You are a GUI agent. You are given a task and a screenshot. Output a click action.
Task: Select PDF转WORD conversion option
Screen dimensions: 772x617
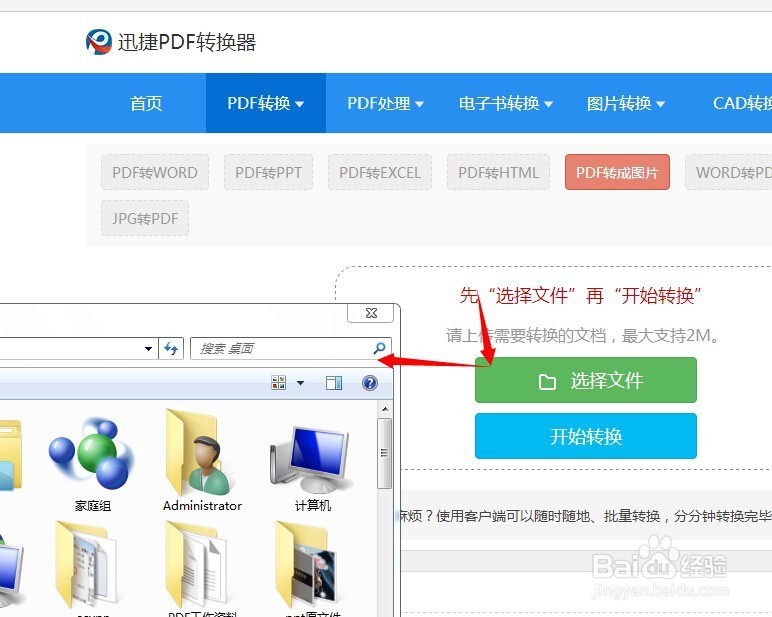coord(155,172)
